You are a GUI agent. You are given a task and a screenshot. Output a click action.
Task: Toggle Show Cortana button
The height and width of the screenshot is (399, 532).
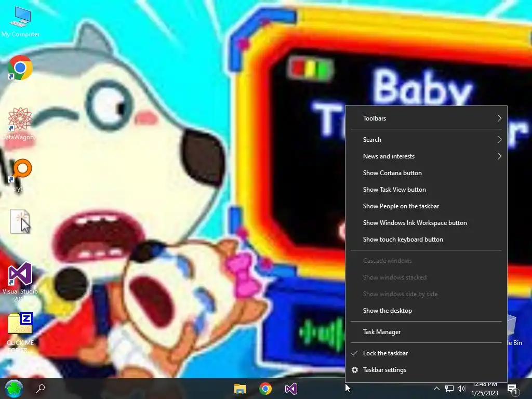point(426,173)
